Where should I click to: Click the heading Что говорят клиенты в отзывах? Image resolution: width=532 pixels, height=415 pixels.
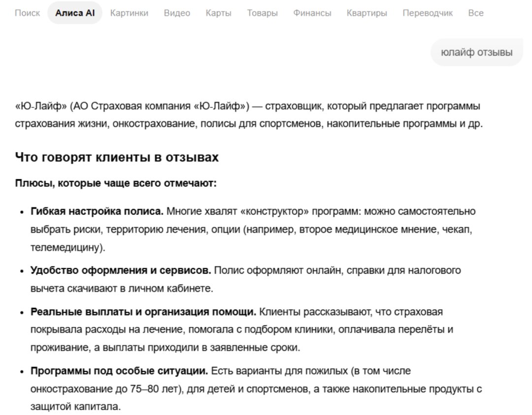click(x=117, y=157)
